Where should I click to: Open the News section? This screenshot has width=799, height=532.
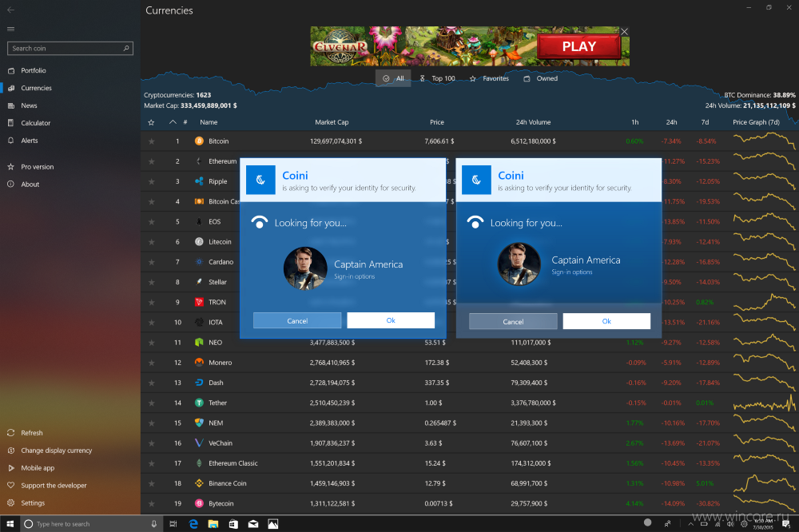(x=29, y=105)
